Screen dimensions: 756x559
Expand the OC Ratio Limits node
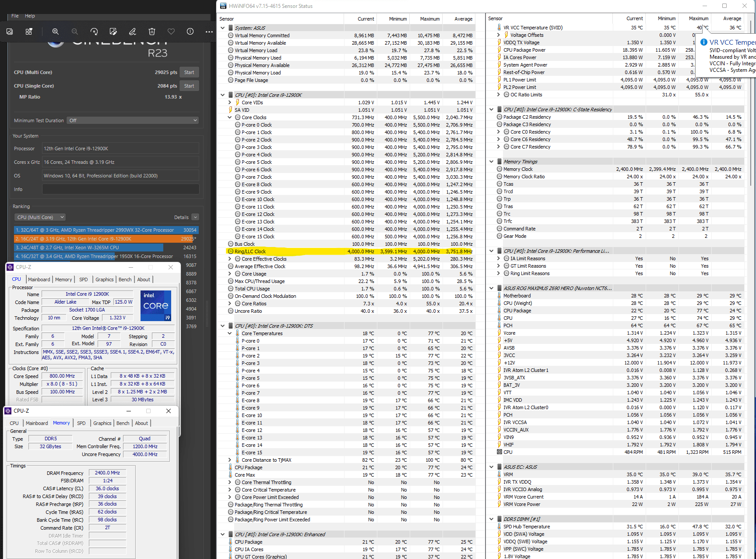[499, 95]
